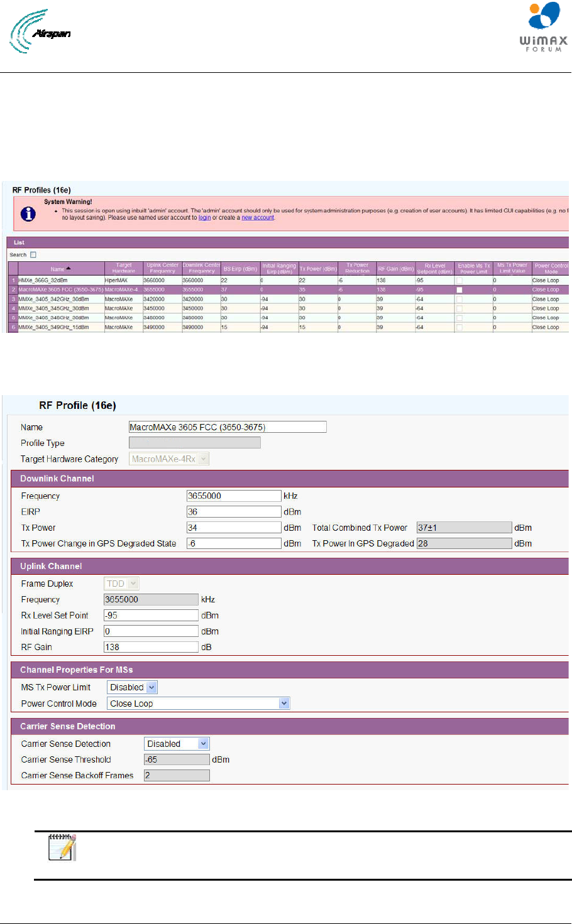
Task: Click the Uplink Frequency field
Action: pyautogui.click(x=151, y=599)
